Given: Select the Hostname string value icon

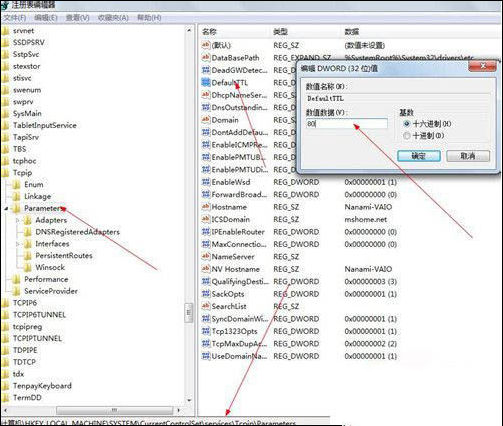Looking at the screenshot, I should click(x=206, y=207).
